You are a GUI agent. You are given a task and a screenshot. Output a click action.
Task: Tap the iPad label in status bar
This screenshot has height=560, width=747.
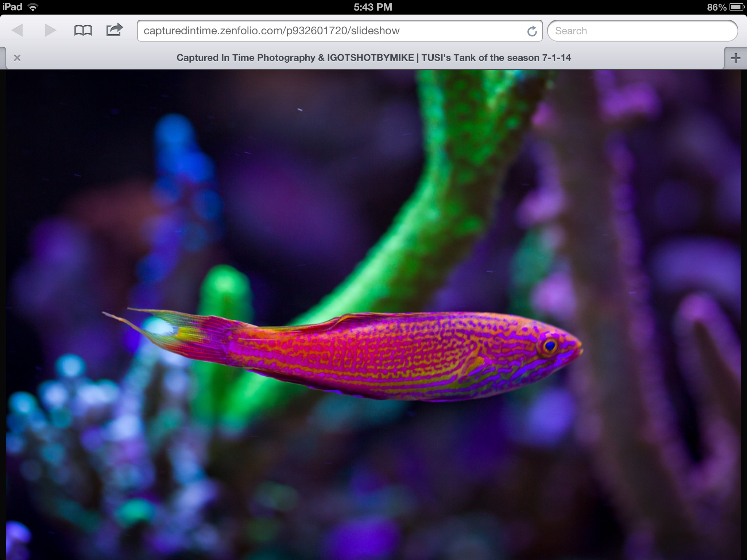coord(12,7)
